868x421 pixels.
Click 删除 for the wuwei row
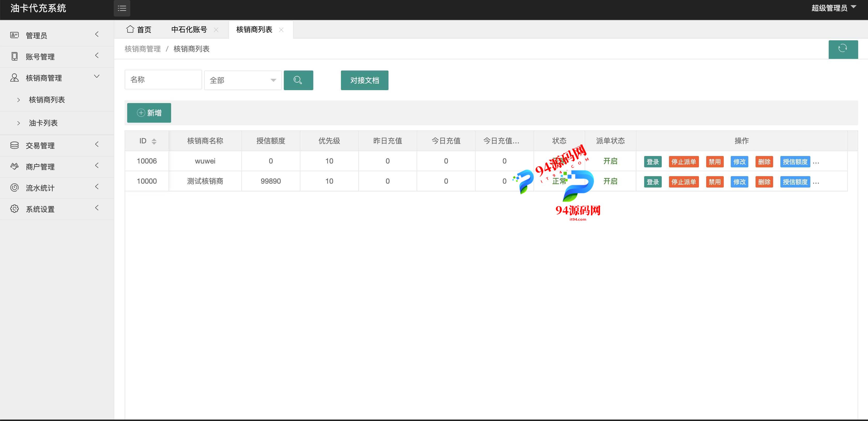coord(764,162)
